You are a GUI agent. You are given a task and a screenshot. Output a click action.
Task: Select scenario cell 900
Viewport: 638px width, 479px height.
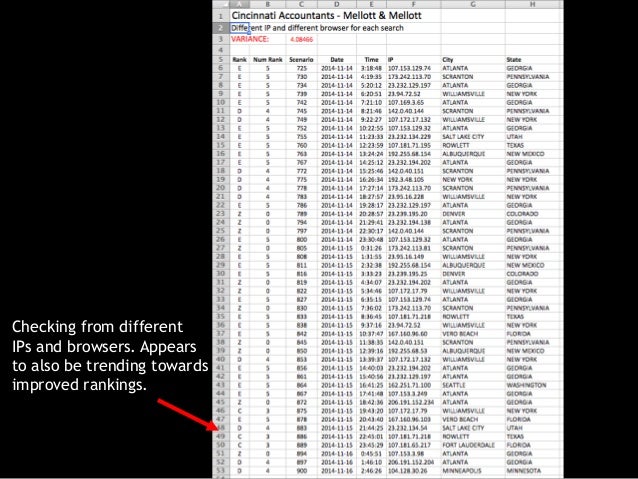tap(302, 470)
